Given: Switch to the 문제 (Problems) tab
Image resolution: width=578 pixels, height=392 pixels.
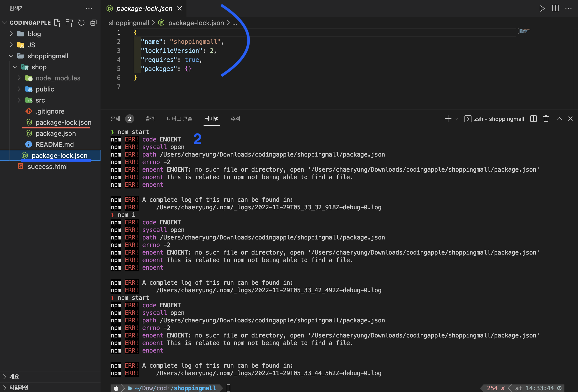Looking at the screenshot, I should pyautogui.click(x=116, y=119).
